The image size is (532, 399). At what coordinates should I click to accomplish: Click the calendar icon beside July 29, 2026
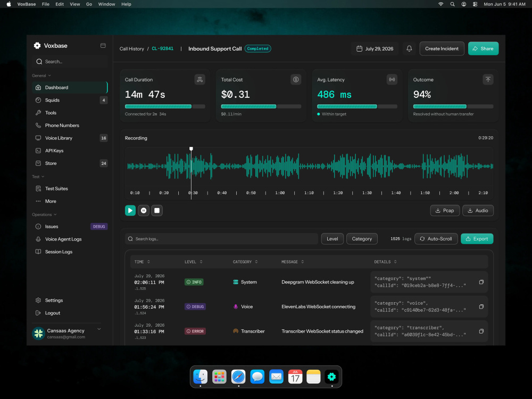359,48
